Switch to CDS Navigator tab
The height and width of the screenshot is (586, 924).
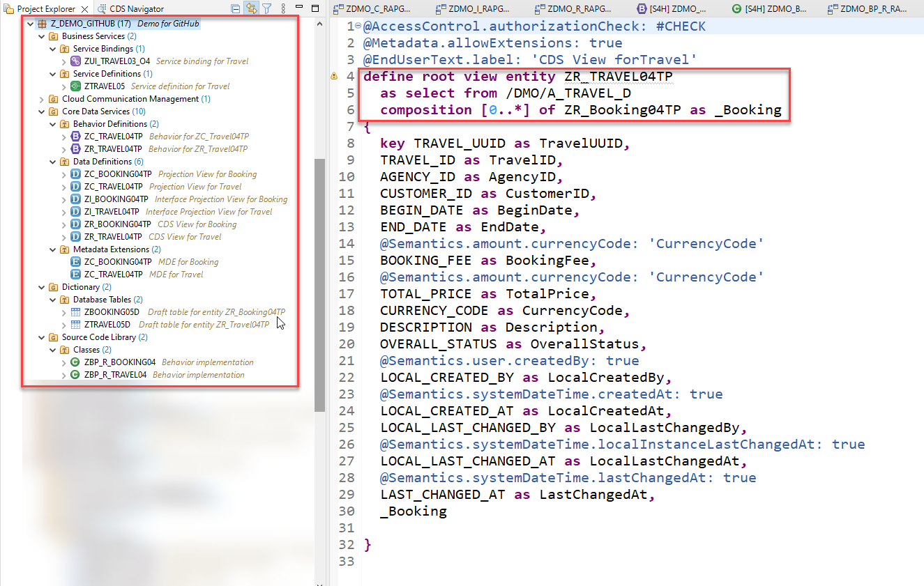pyautogui.click(x=130, y=9)
